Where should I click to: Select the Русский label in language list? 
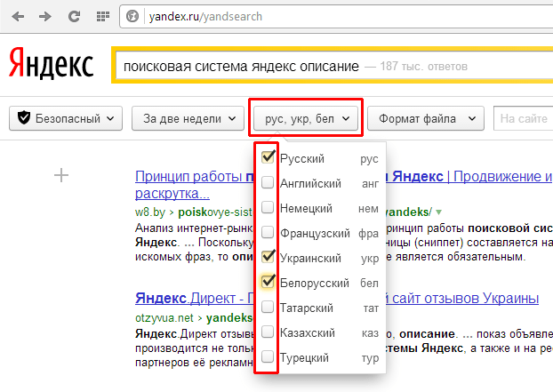(302, 158)
